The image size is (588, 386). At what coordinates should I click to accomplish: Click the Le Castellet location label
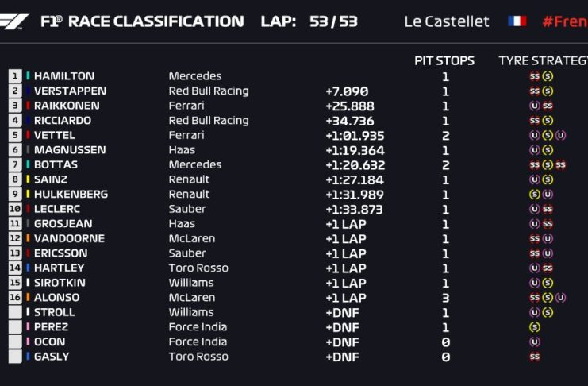pyautogui.click(x=447, y=21)
